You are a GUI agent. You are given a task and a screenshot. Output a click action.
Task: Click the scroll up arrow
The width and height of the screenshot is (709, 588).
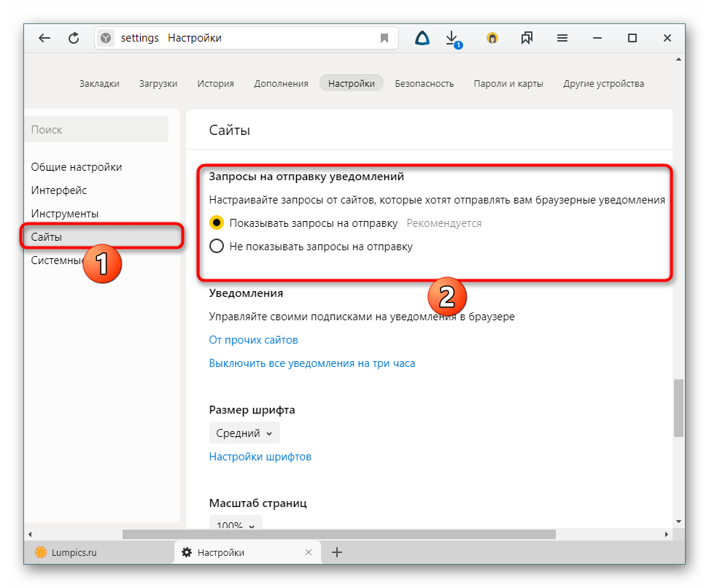click(x=678, y=60)
